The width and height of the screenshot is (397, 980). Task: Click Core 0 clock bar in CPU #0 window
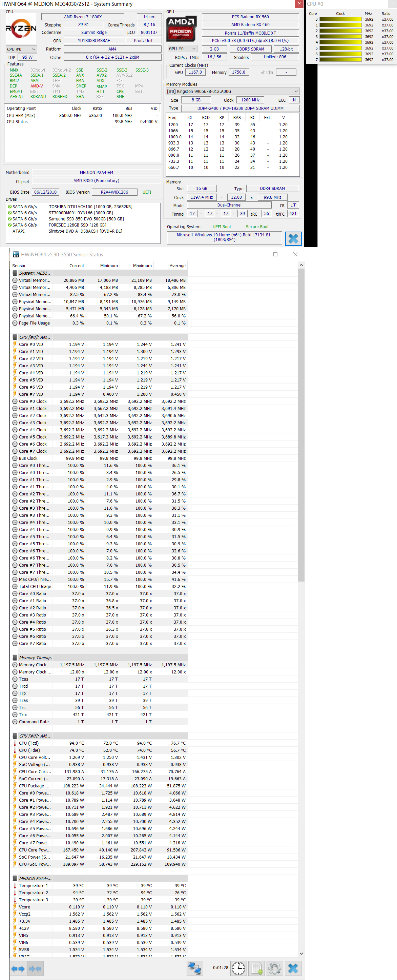pyautogui.click(x=340, y=19)
